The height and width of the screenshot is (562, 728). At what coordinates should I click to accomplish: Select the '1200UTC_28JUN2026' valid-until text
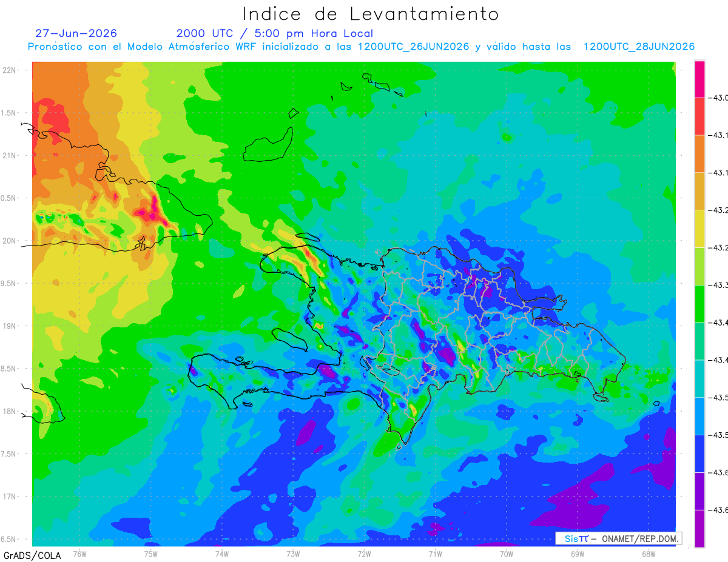[x=639, y=47]
